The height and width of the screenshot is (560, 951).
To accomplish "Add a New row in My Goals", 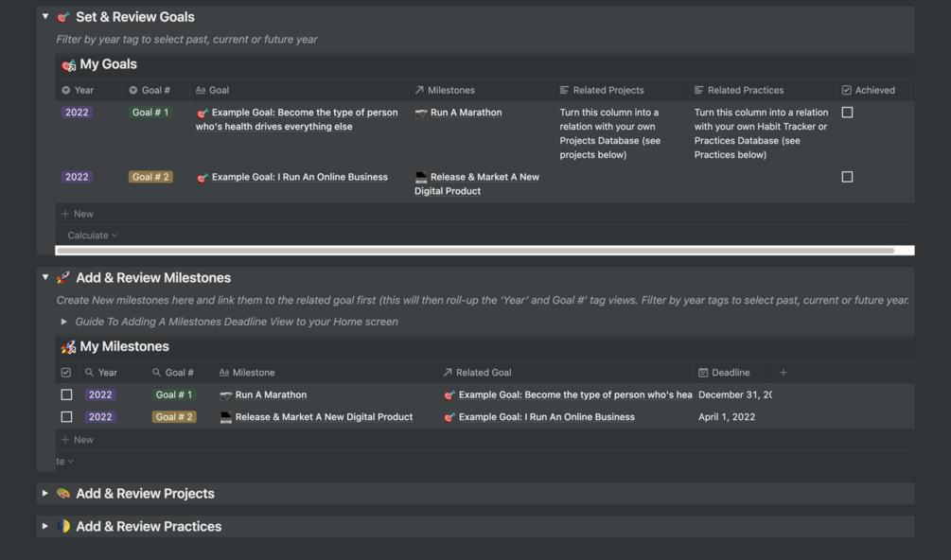I will click(x=78, y=214).
